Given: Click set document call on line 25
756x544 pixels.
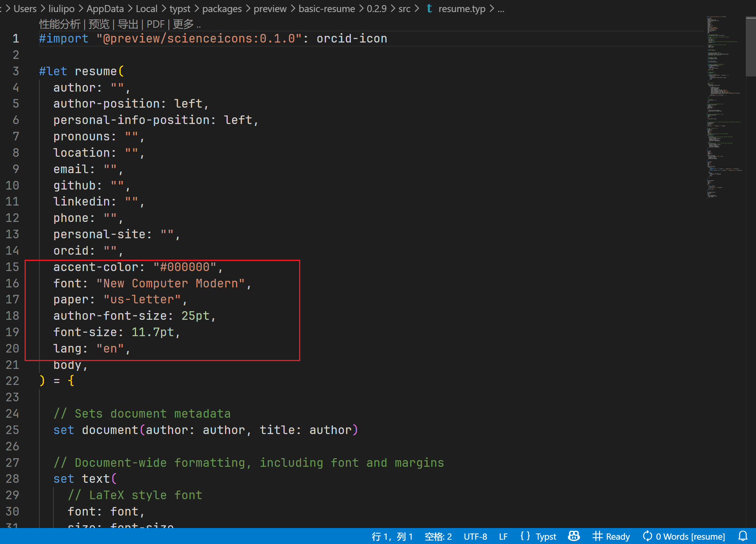Looking at the screenshot, I should click(205, 430).
